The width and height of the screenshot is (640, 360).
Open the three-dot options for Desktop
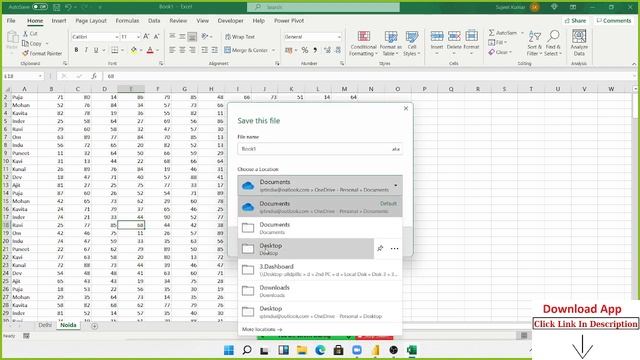coord(394,248)
